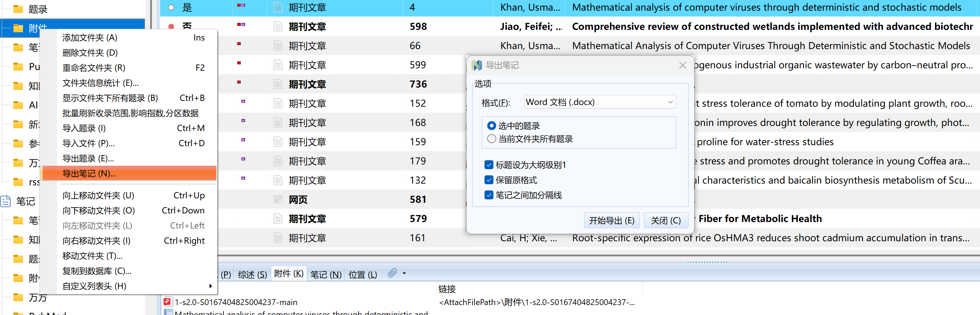Click the read status circle on row 4
This screenshot has height=315, width=980.
pyautogui.click(x=171, y=7)
